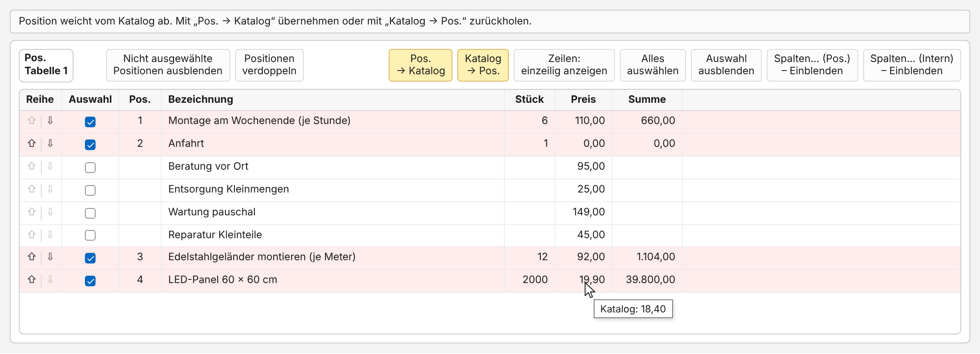Check Reparatur Kleinteile checkbox
Viewport: 980px width, 354px height.
90,235
